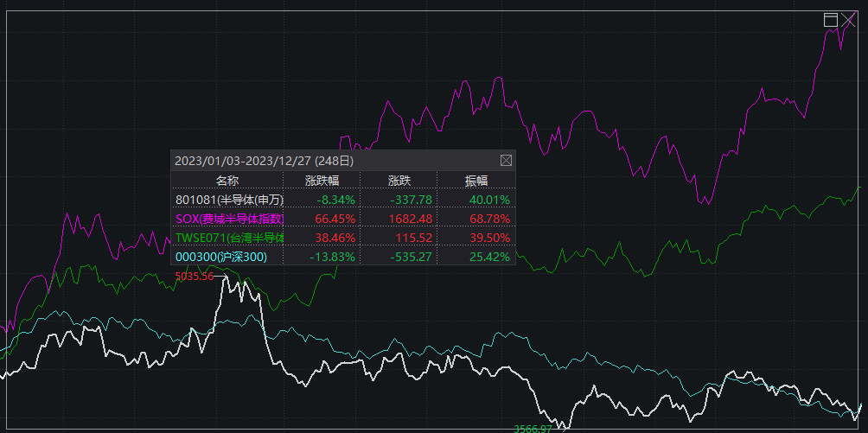
Task: Click the 涨跌 column header
Action: 399,181
